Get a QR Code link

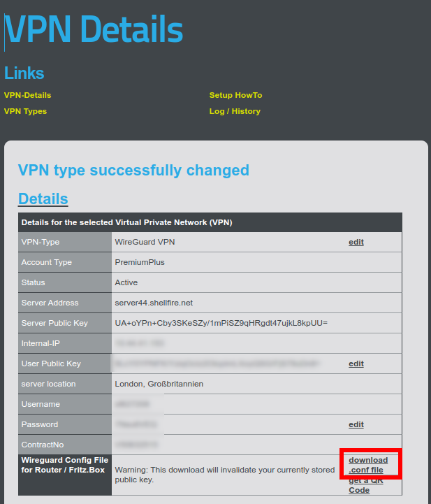point(366,485)
